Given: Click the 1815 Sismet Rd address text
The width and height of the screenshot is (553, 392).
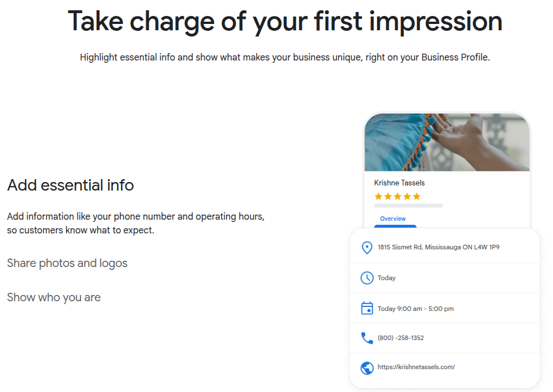Looking at the screenshot, I should (438, 248).
